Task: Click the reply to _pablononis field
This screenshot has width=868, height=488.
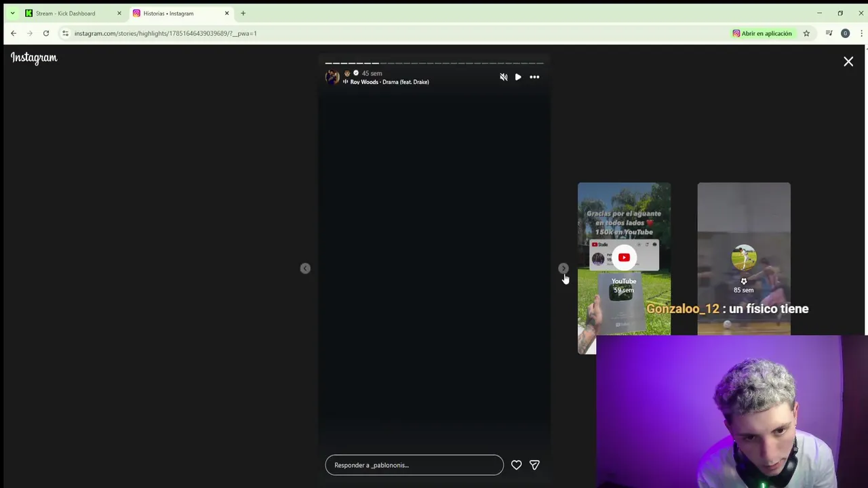Action: point(414,465)
